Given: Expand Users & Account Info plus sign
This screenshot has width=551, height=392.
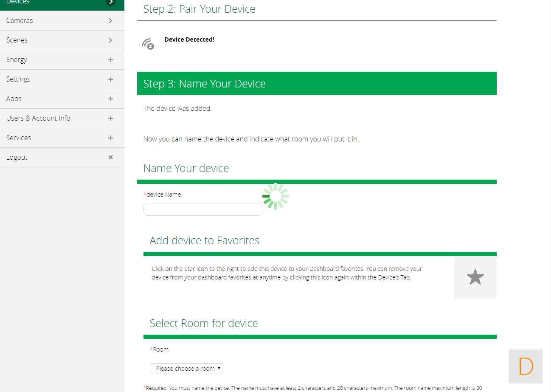Looking at the screenshot, I should (110, 118).
